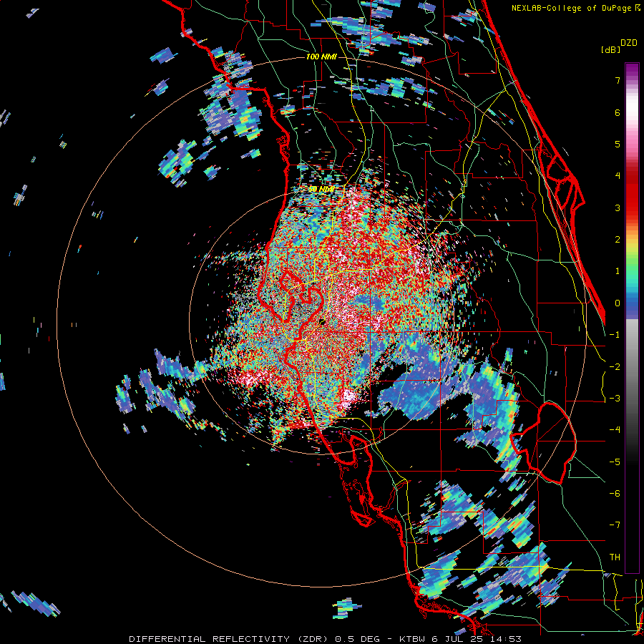This screenshot has height=644, width=644.
Task: Click the -2 dB tick label
Action: 615,367
